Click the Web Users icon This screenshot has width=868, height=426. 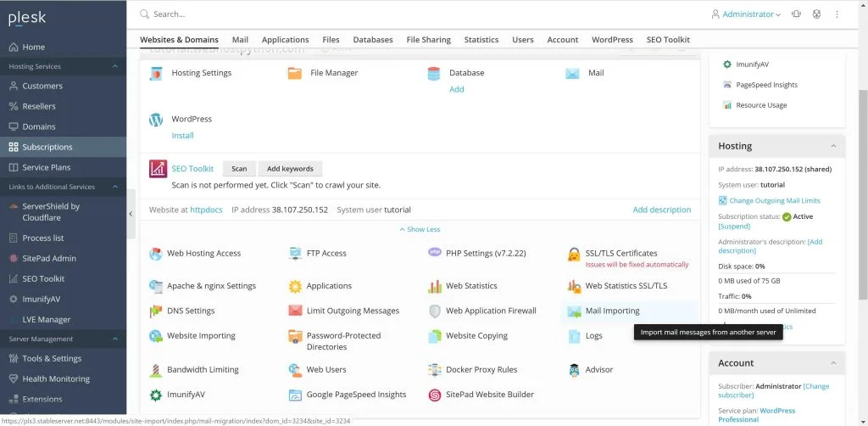295,370
